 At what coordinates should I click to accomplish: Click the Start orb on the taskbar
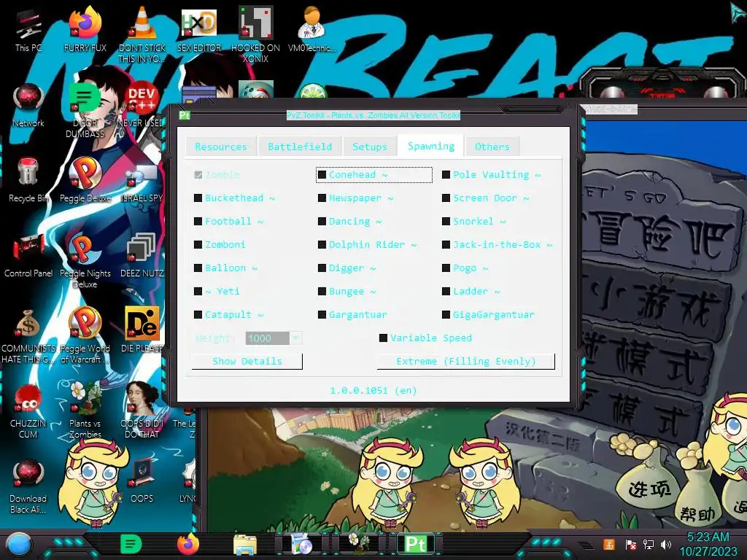[x=19, y=545]
